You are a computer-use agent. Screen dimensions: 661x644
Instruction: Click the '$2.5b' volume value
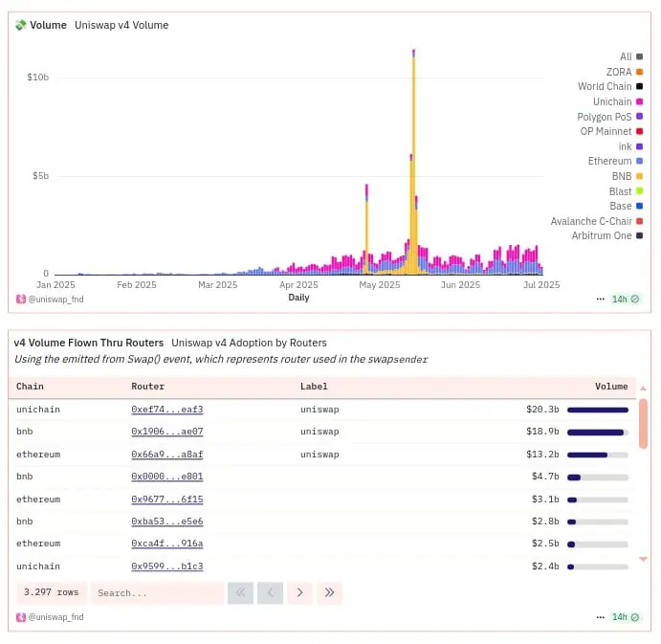[x=545, y=544]
